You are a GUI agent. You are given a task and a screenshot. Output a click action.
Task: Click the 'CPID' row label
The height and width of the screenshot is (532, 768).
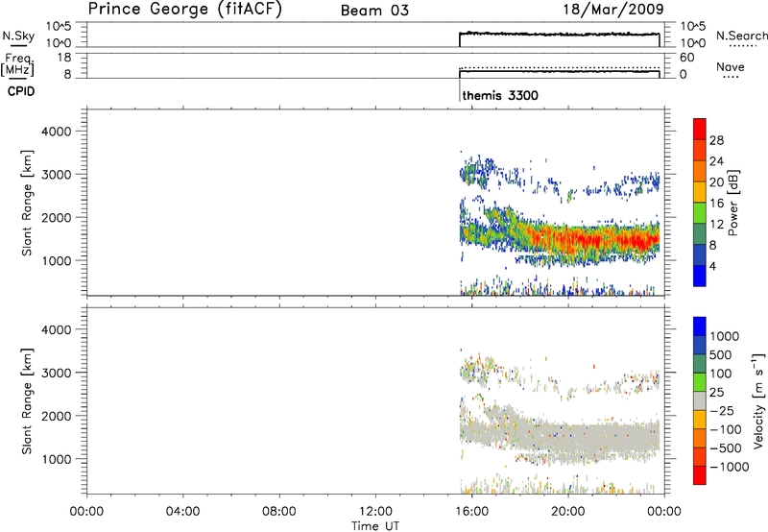coord(21,91)
